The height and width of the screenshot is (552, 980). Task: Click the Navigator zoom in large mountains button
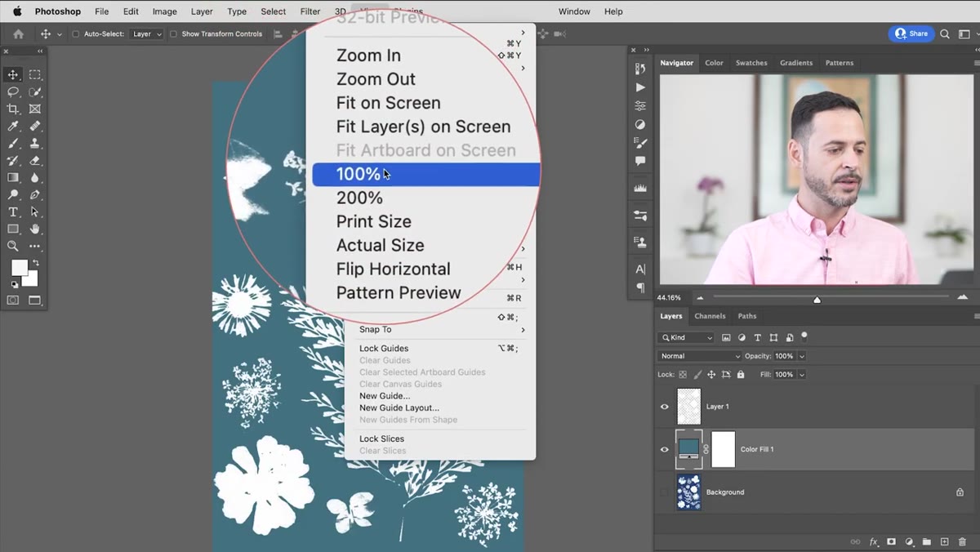tap(963, 298)
